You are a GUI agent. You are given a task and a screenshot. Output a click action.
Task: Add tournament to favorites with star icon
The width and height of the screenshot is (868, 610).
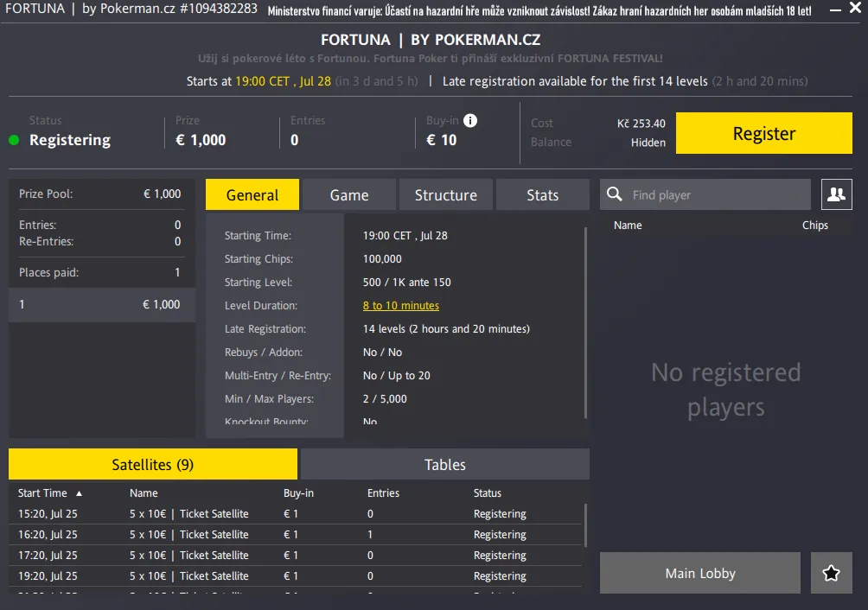[x=831, y=573]
